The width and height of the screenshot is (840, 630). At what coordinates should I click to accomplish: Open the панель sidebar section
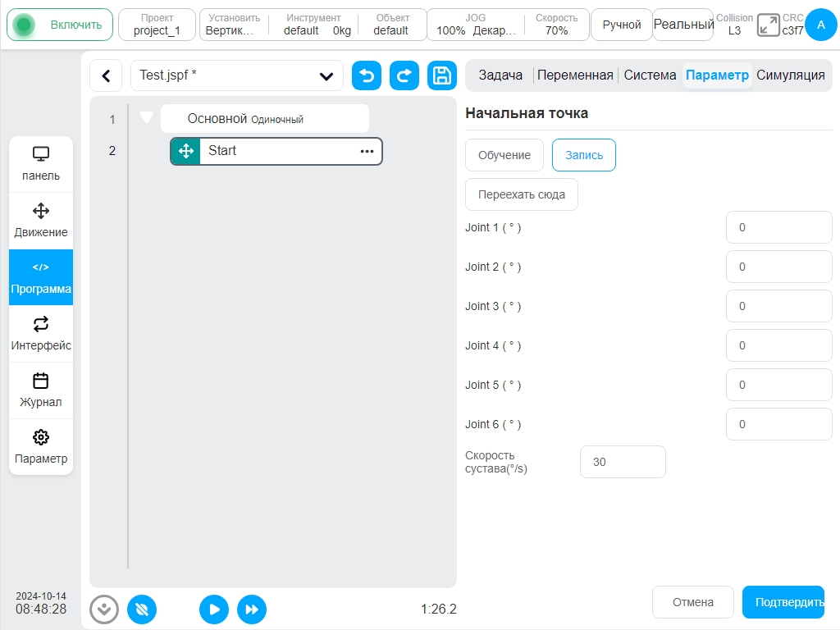click(x=41, y=164)
